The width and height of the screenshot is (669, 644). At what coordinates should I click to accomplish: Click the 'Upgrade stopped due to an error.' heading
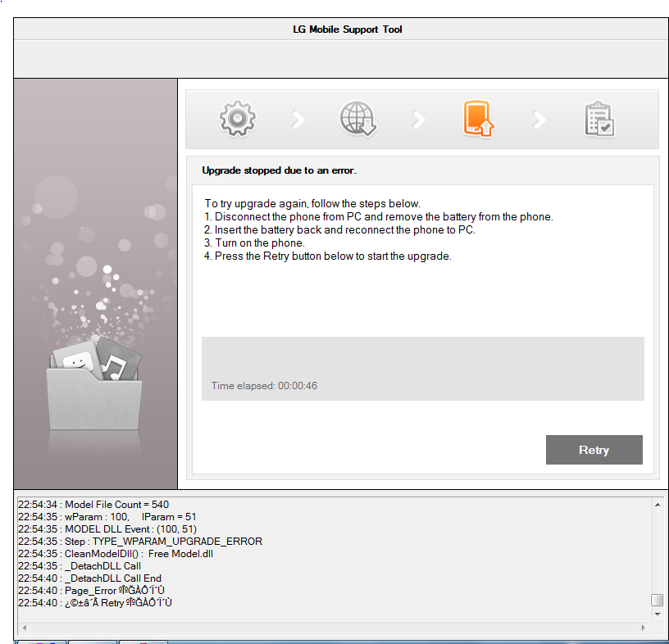tap(279, 170)
